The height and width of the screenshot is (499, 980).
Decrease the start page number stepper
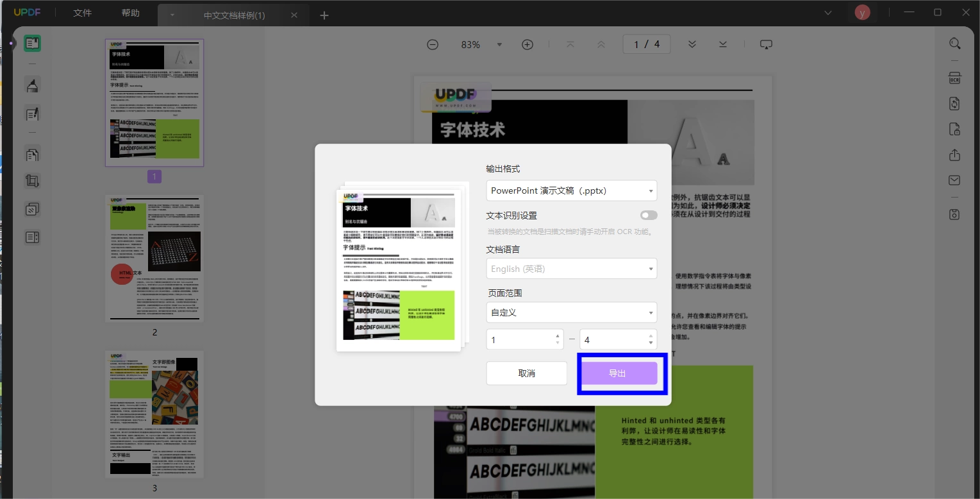coord(558,343)
